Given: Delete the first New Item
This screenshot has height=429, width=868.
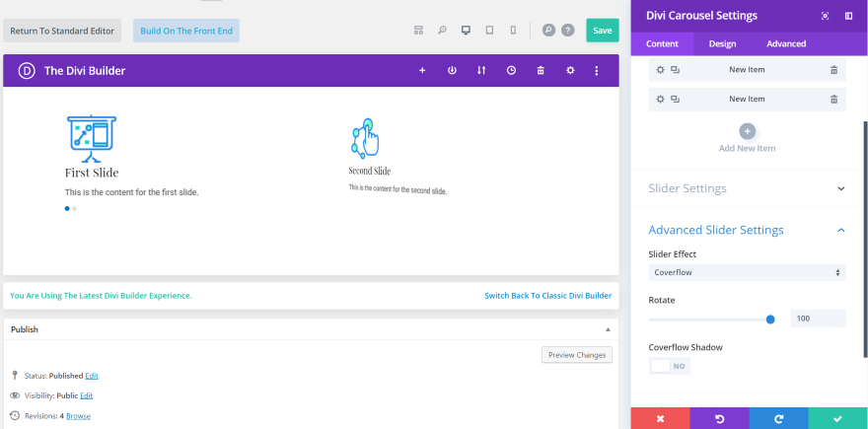Looking at the screenshot, I should (x=833, y=70).
